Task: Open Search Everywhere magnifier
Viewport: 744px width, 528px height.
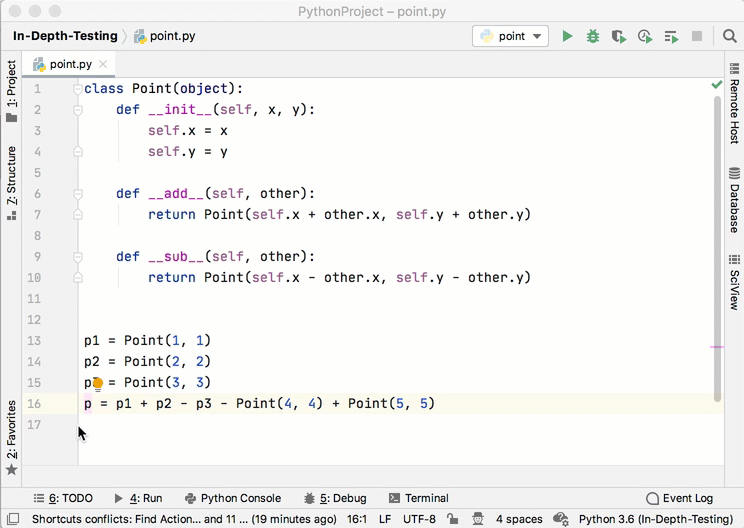Action: click(x=729, y=36)
